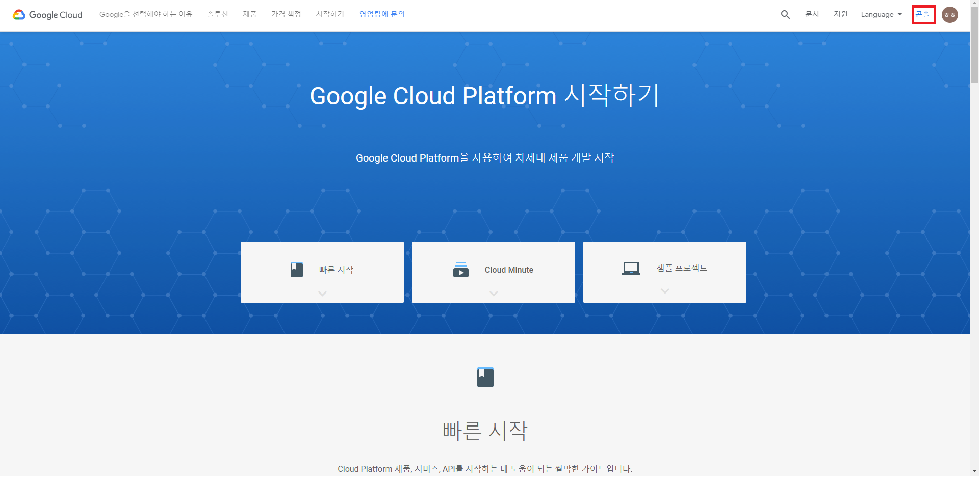Click the 빠른 시작 book icon in card
Viewport: 980px width, 479px height.
point(297,270)
